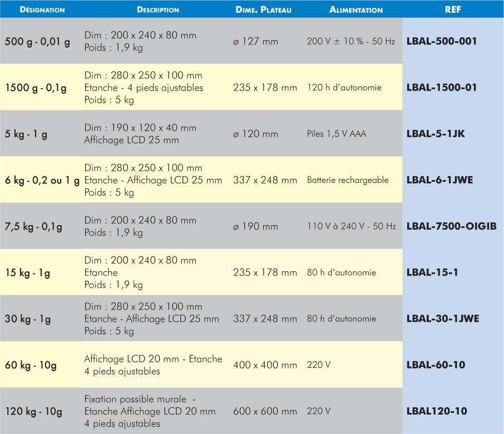Viewport: 504px width, 434px height.
Task: Click the Piles 1,5 V AAA cell
Action: [337, 134]
